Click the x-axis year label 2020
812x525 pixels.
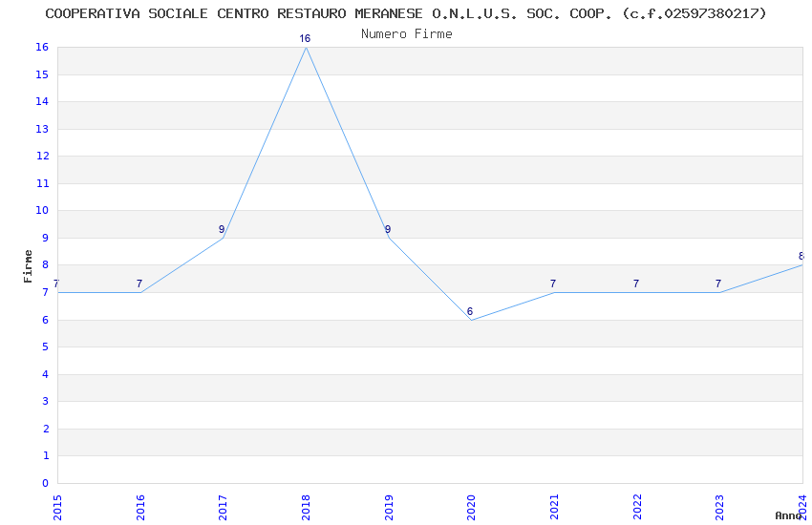[471, 508]
